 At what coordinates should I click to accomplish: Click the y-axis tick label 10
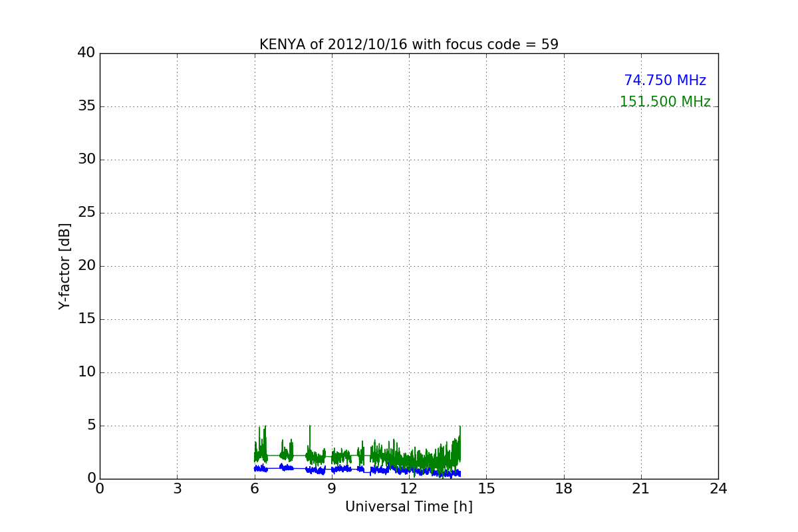(86, 372)
